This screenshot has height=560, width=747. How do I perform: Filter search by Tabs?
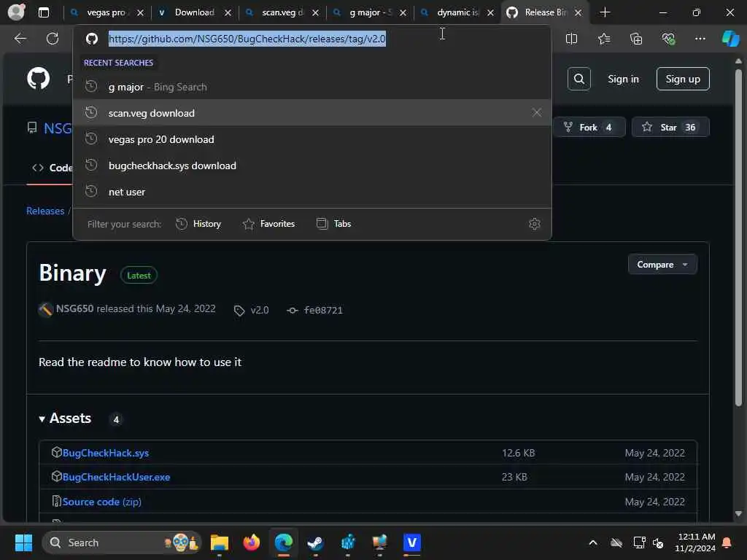(x=333, y=224)
